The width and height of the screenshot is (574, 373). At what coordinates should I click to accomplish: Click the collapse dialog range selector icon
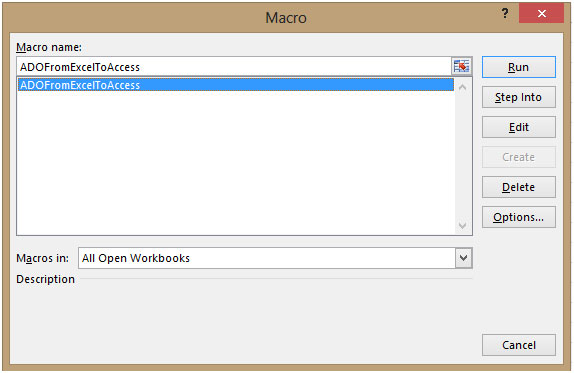(x=461, y=67)
